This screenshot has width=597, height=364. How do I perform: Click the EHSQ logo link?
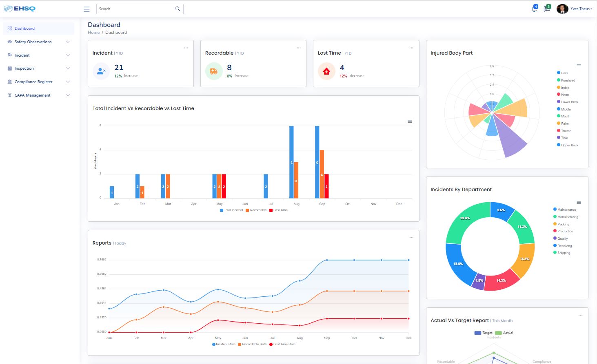20,9
